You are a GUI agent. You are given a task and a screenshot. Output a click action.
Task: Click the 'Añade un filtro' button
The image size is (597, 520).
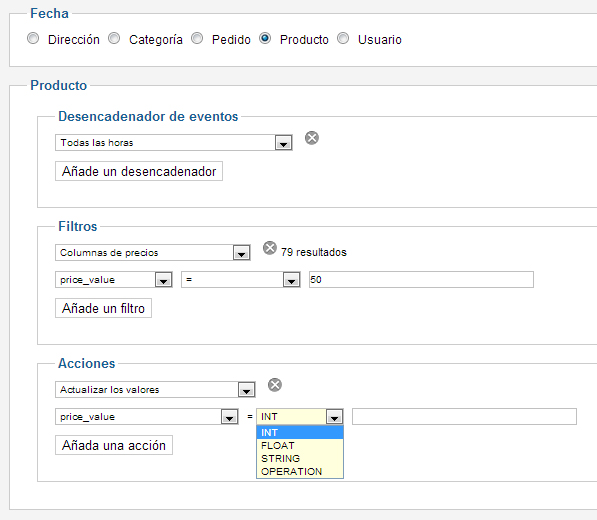tap(104, 308)
